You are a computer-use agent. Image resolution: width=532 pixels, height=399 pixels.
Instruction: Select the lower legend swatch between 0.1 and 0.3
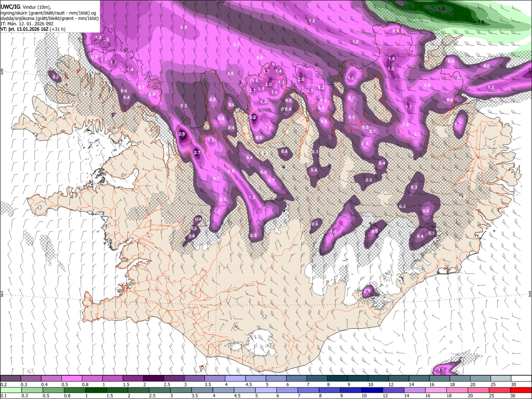click(11, 390)
